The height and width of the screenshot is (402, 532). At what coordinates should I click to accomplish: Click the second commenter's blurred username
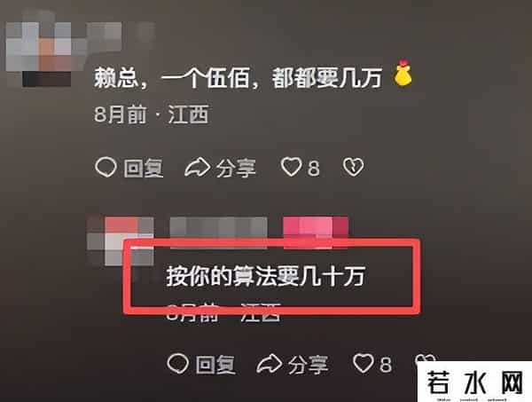tap(218, 228)
